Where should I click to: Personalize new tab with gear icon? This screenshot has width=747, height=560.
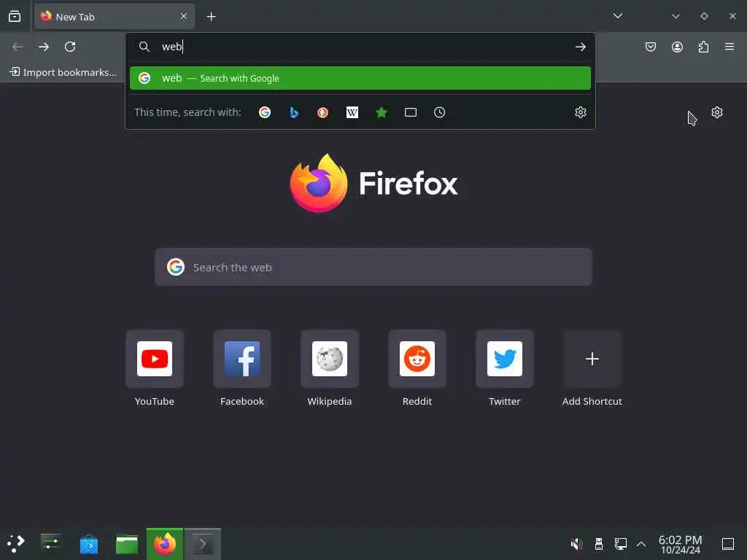coord(717,112)
